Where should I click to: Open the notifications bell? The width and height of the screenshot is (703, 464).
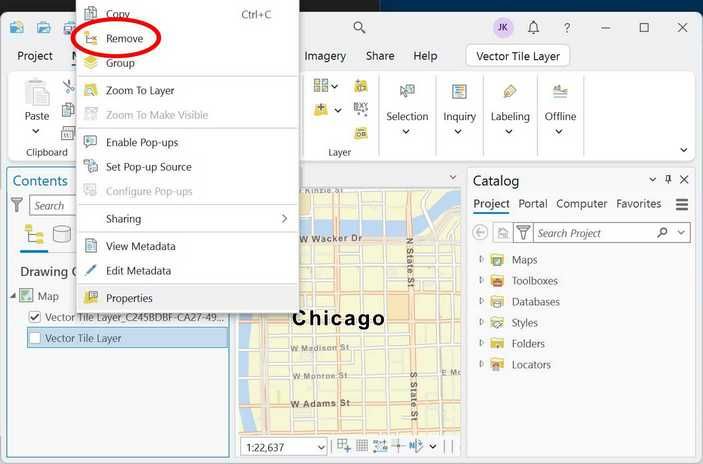533,28
